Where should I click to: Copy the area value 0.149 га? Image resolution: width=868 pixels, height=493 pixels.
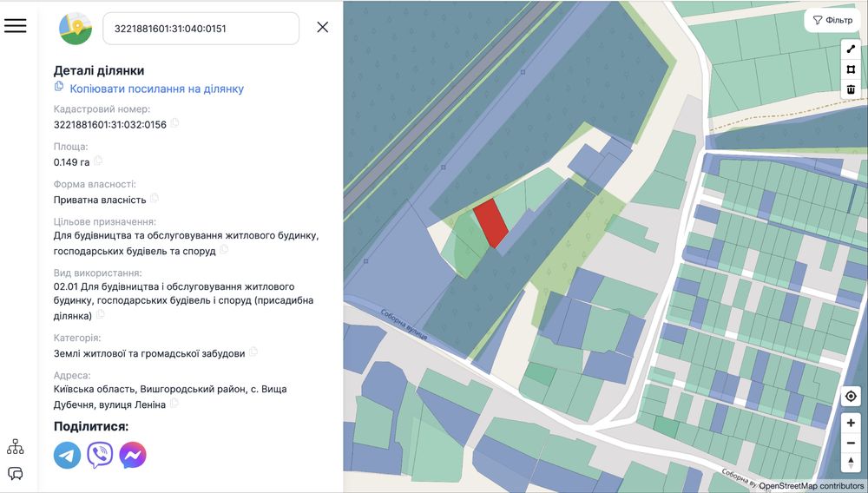click(98, 161)
